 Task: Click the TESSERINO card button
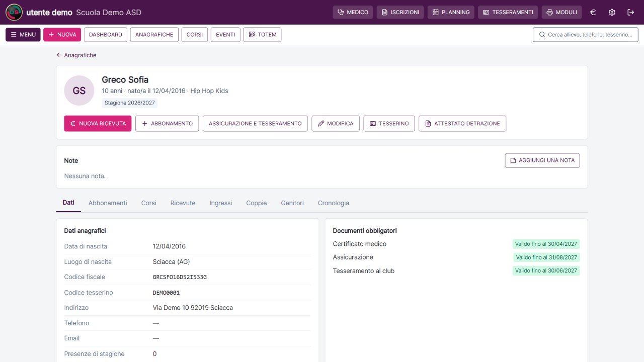pos(389,124)
